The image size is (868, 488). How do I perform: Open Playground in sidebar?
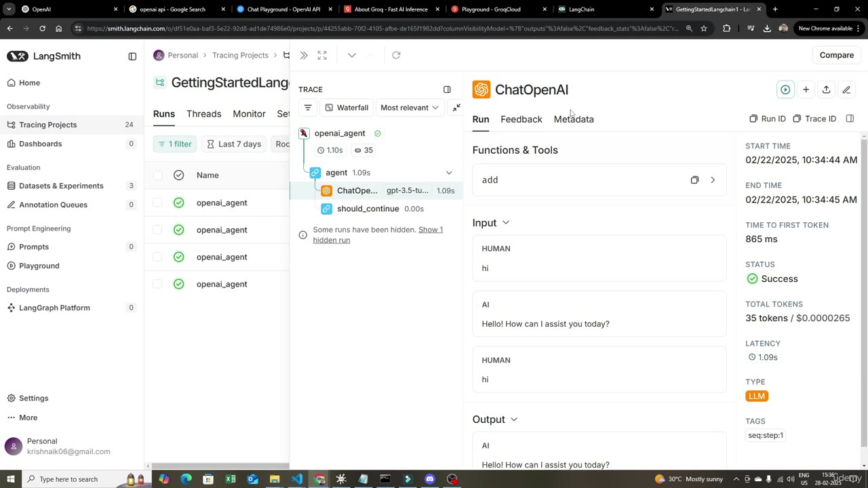coord(72,266)
